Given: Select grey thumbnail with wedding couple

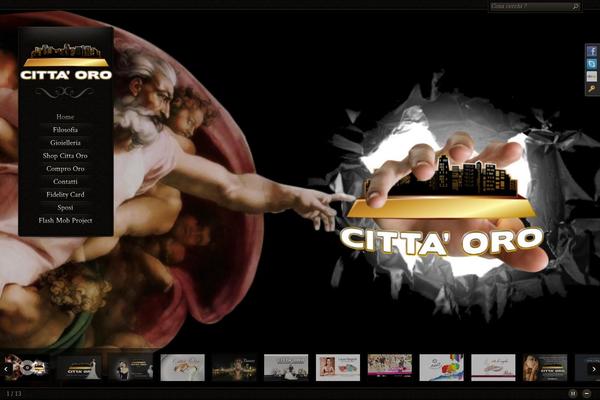Looking at the screenshot, I should coord(286,367).
